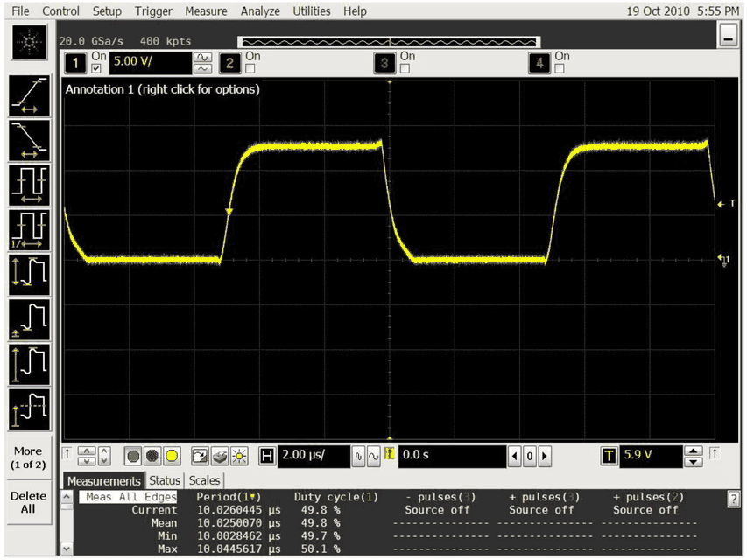Enable the channel 2 On checkbox
The width and height of the screenshot is (747, 560).
coord(250,68)
